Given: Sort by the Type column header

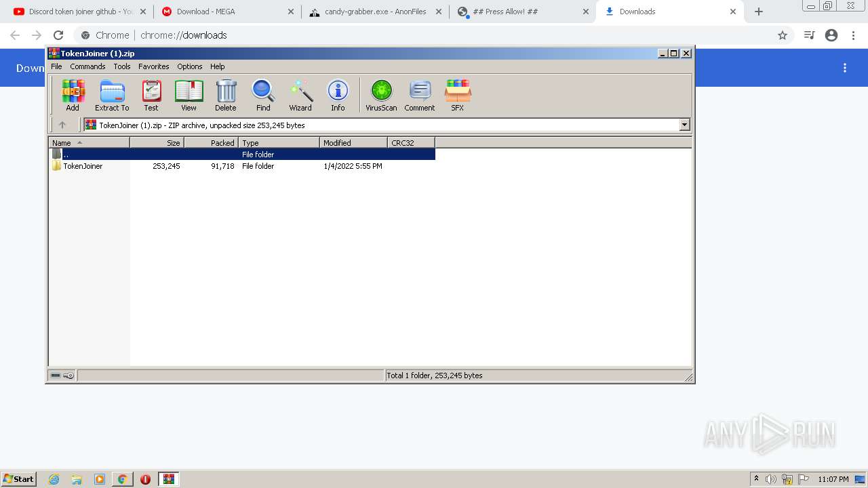Looking at the screenshot, I should pyautogui.click(x=279, y=142).
